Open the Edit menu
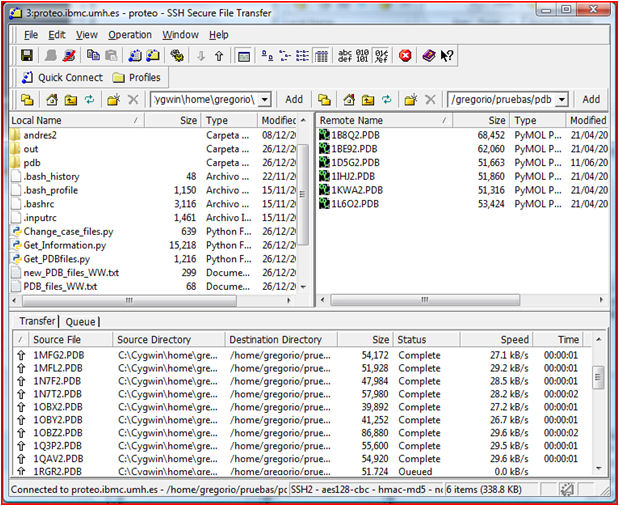This screenshot has width=619, height=506. pos(57,35)
